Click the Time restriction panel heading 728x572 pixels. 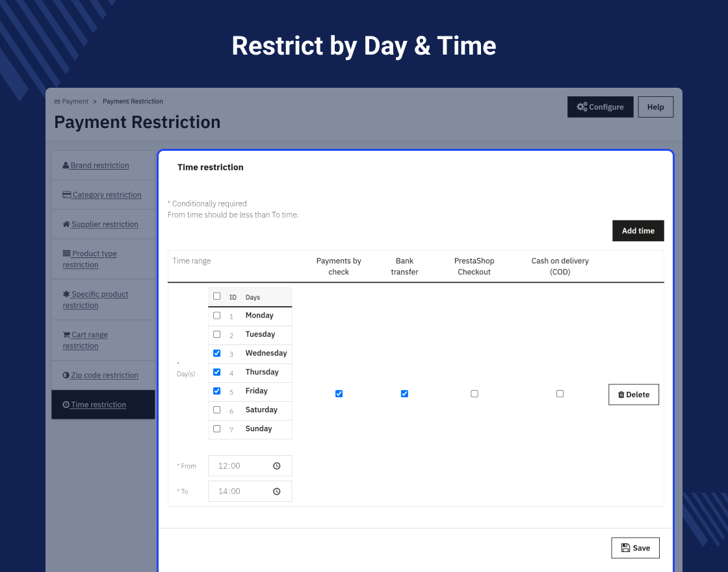[211, 167]
